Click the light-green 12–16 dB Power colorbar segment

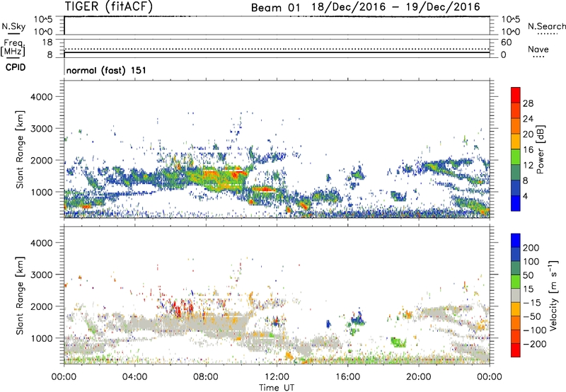coord(516,157)
